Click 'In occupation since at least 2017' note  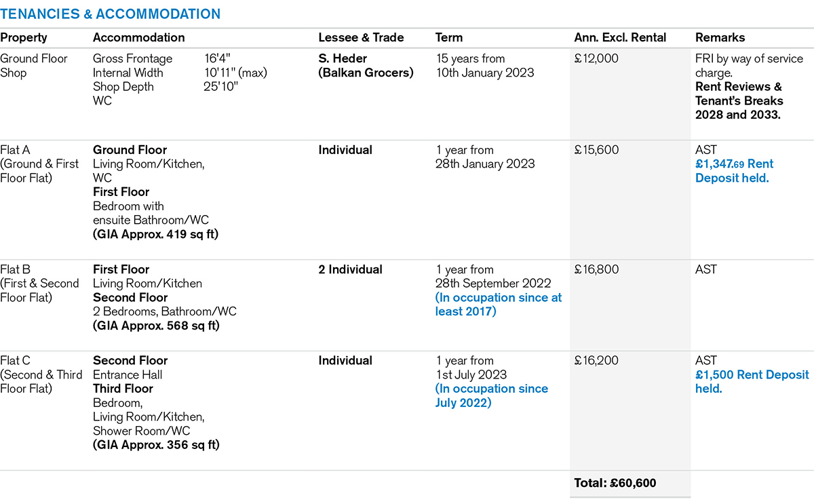(499, 305)
